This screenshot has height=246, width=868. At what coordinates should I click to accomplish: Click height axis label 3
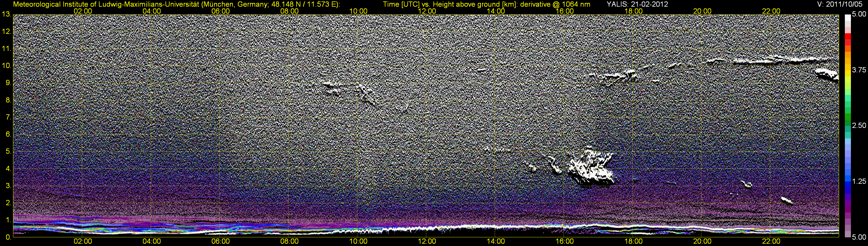pos(8,186)
